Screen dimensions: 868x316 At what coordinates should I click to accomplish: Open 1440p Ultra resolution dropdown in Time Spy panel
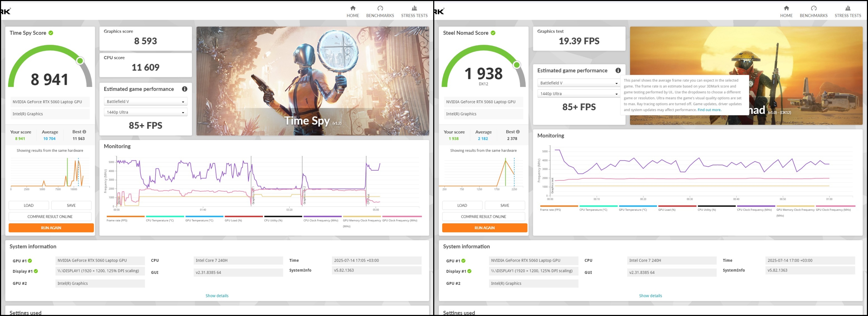[145, 112]
